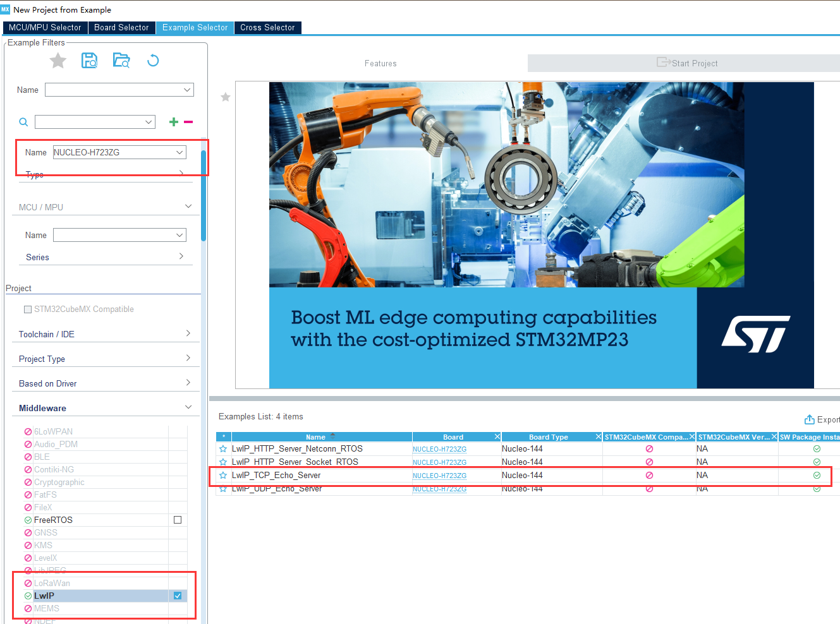This screenshot has height=624, width=840.
Task: Select the FatFS middleware entry
Action: tap(46, 495)
